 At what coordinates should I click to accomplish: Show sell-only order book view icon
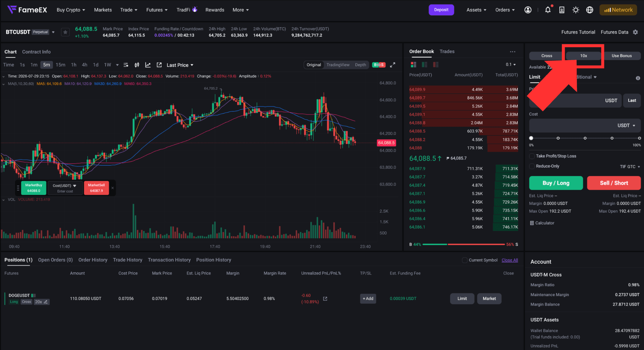pyautogui.click(x=436, y=64)
